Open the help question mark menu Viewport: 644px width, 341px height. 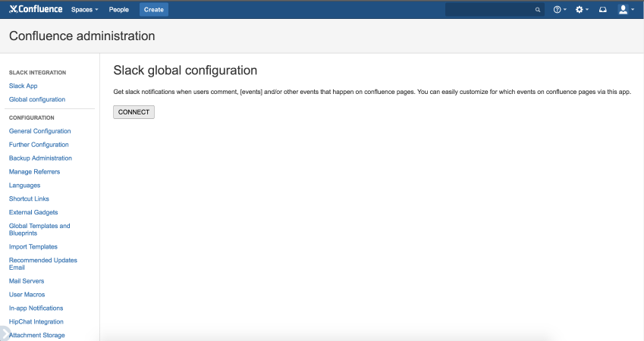tap(560, 9)
